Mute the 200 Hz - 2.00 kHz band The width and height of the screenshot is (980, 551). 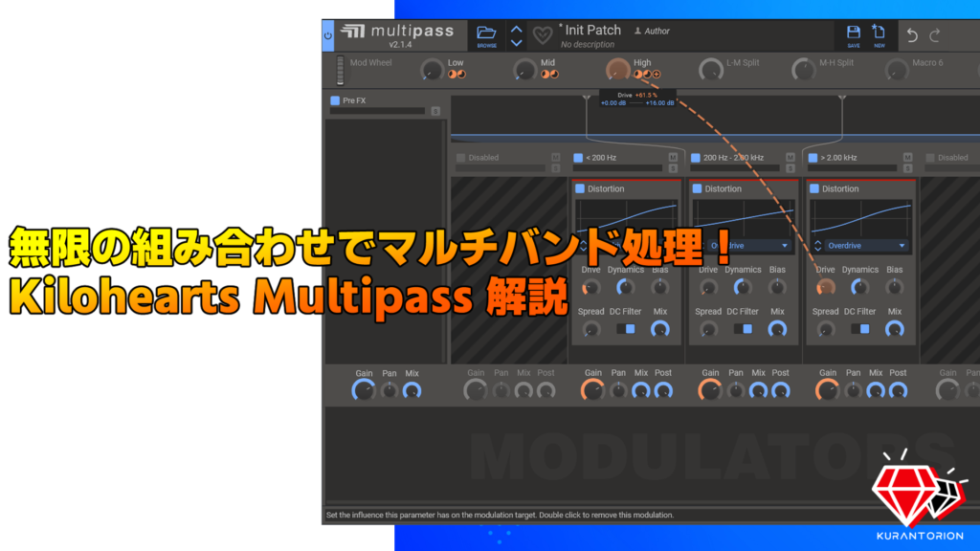789,157
